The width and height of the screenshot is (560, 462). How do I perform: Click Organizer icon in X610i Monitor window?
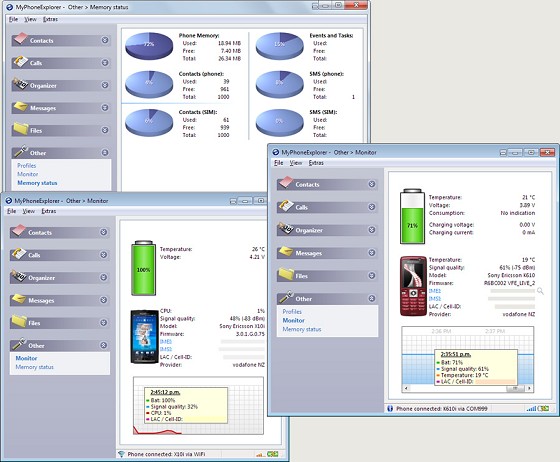(286, 229)
